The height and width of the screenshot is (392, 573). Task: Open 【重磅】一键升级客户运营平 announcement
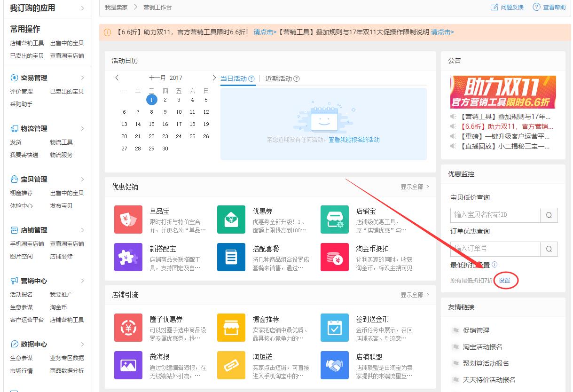click(505, 136)
